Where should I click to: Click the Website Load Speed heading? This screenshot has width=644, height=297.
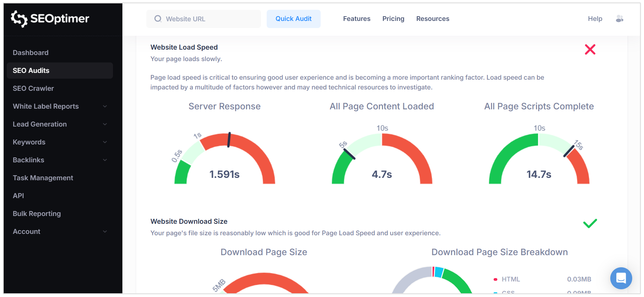pyautogui.click(x=184, y=47)
